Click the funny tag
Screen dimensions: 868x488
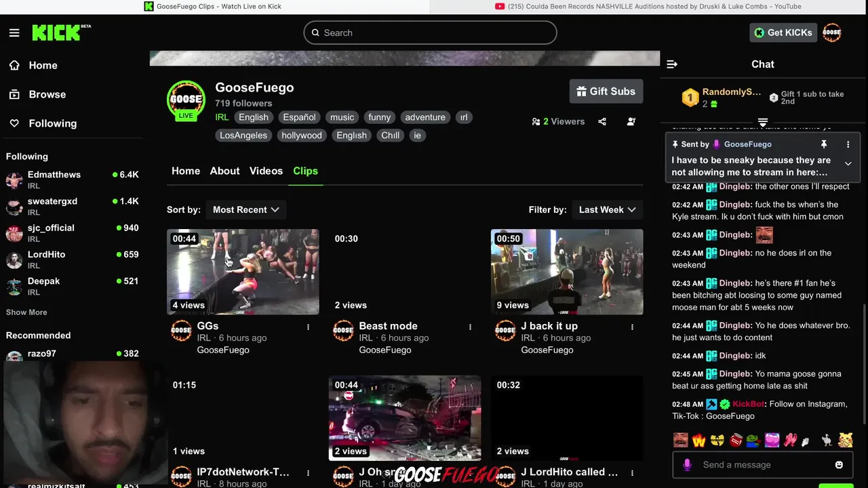click(x=379, y=117)
